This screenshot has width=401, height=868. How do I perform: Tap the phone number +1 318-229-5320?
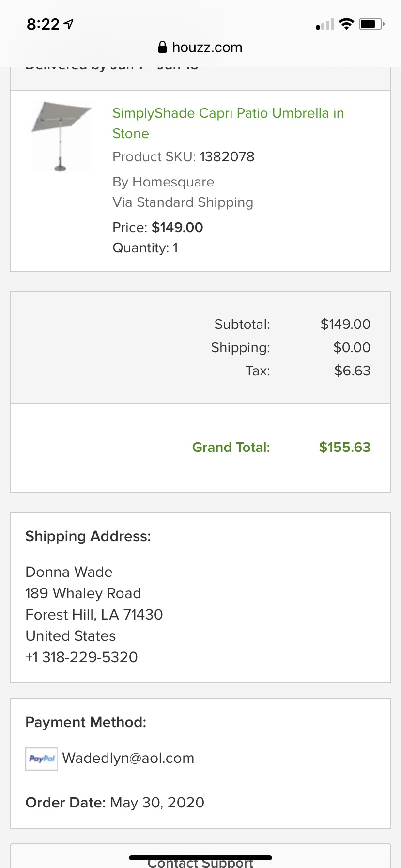coord(81,657)
